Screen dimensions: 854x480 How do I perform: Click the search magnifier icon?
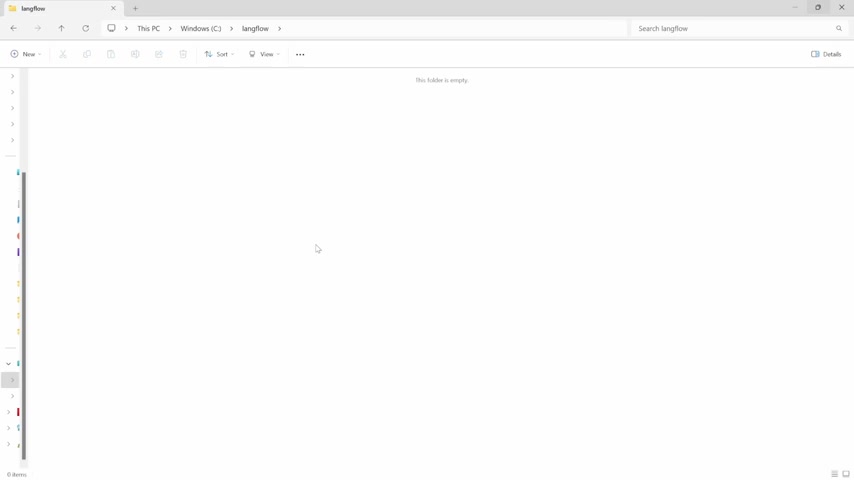[x=838, y=28]
